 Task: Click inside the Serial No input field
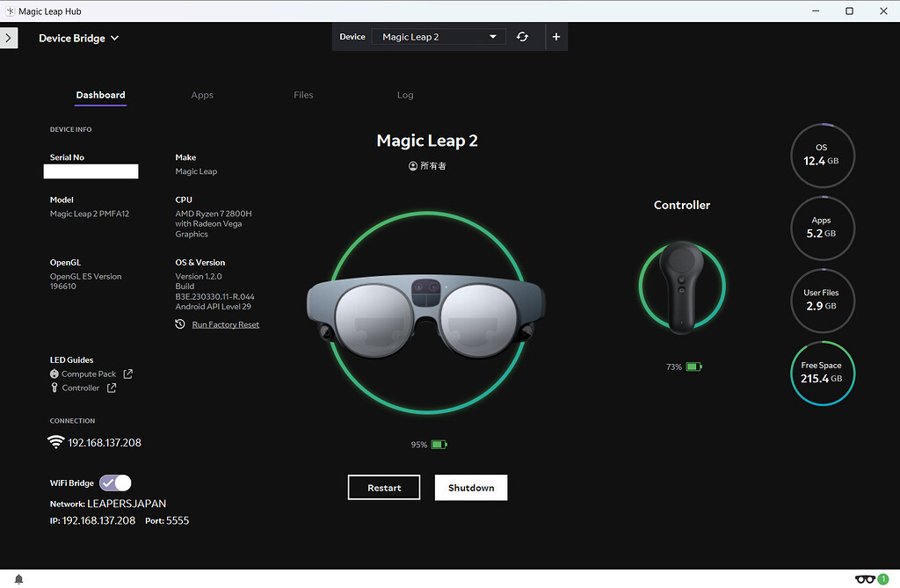(x=91, y=171)
